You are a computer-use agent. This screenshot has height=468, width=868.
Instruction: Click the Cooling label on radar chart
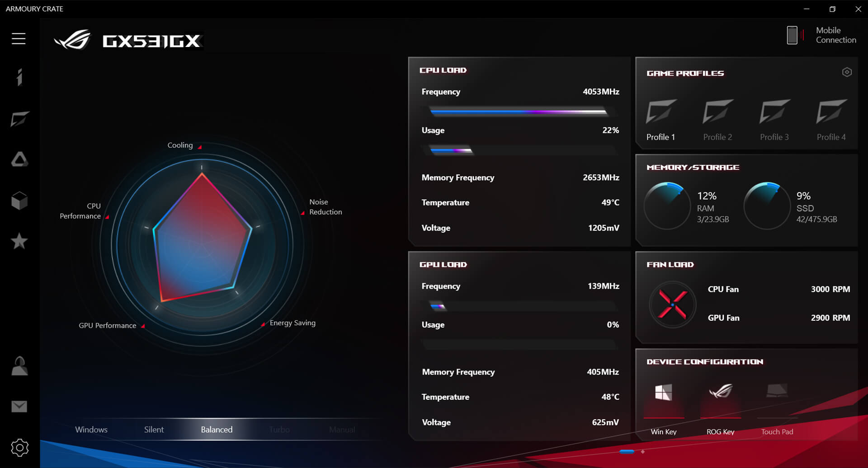click(x=180, y=145)
